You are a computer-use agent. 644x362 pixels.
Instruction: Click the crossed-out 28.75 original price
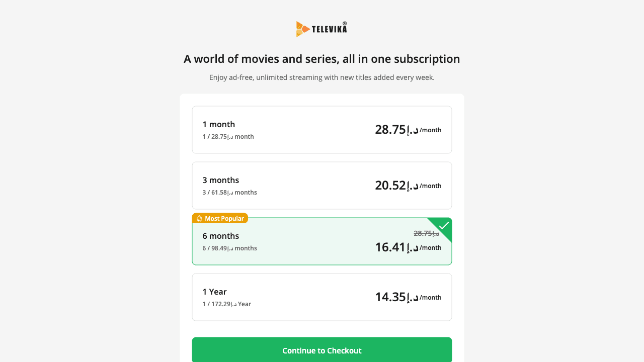tap(426, 233)
